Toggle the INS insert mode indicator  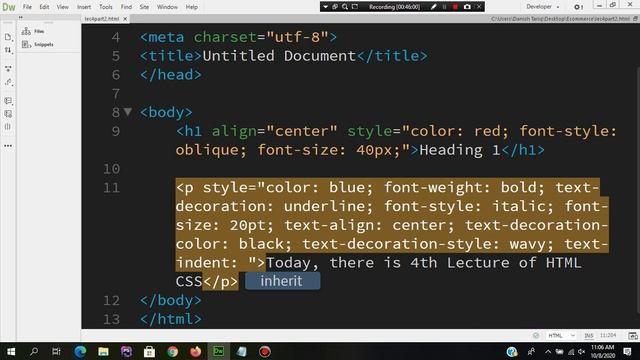[589, 336]
